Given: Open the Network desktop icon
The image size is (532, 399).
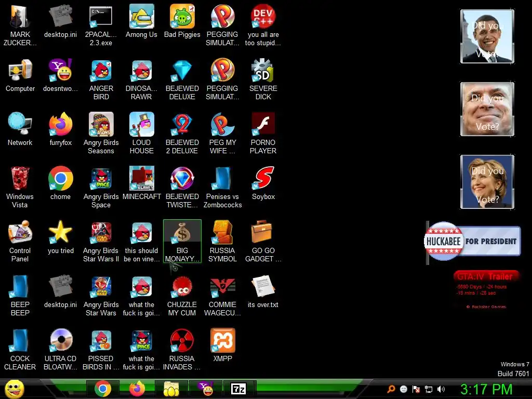Looking at the screenshot, I should [x=20, y=130].
